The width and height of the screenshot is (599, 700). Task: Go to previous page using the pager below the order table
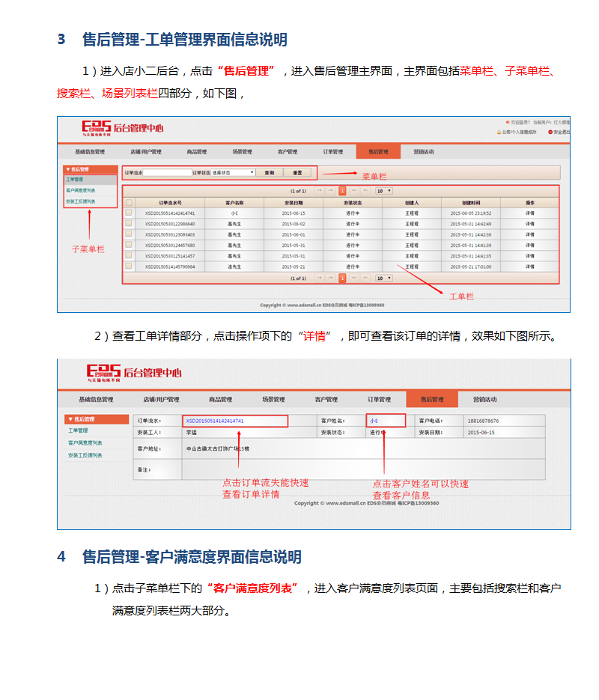pos(331,278)
